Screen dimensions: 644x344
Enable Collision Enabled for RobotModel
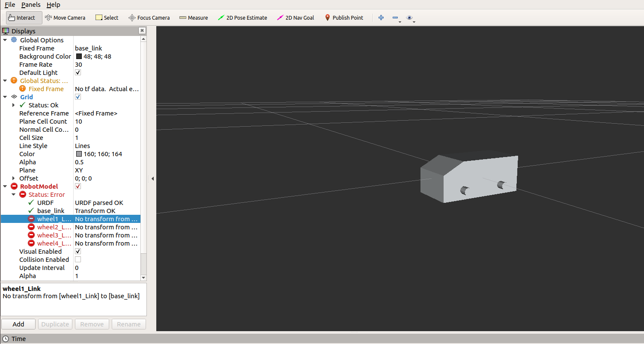pyautogui.click(x=78, y=259)
